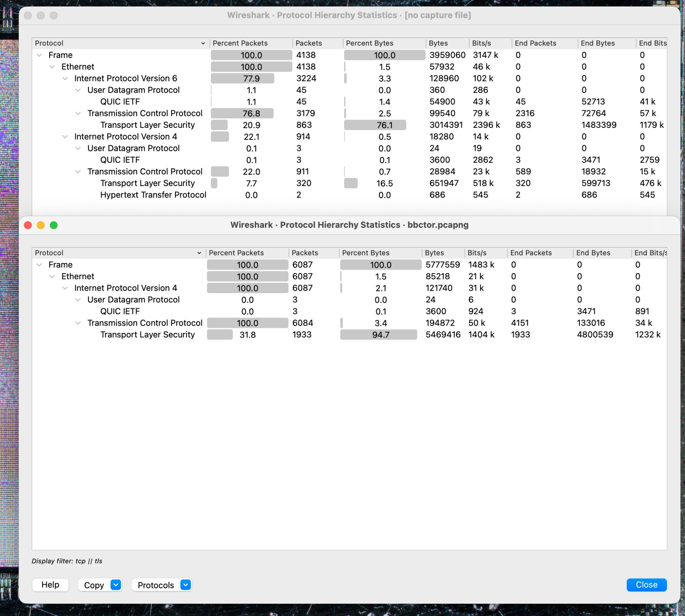
Task: Open the Protocols dropdown arrow
Action: [x=186, y=585]
